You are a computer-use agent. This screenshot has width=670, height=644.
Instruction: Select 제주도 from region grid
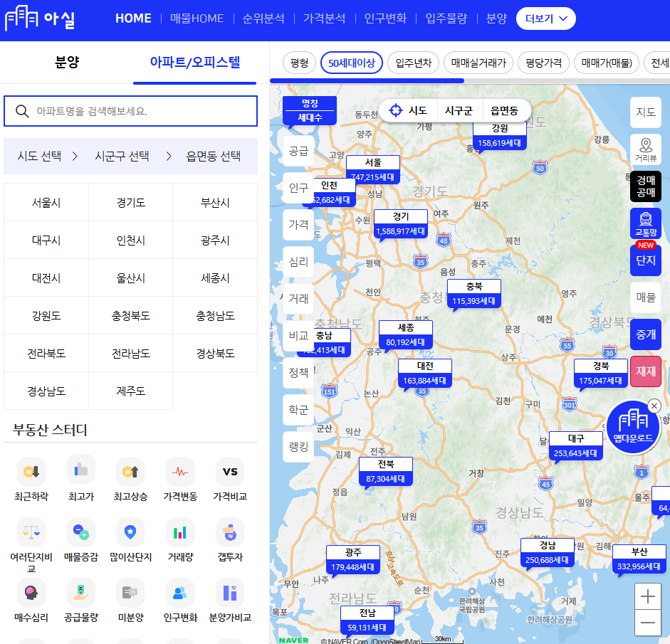[131, 391]
